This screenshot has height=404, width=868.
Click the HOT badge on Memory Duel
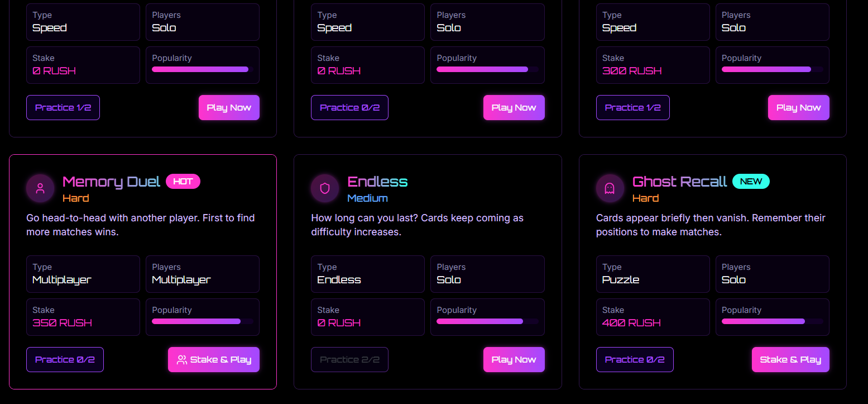183,182
